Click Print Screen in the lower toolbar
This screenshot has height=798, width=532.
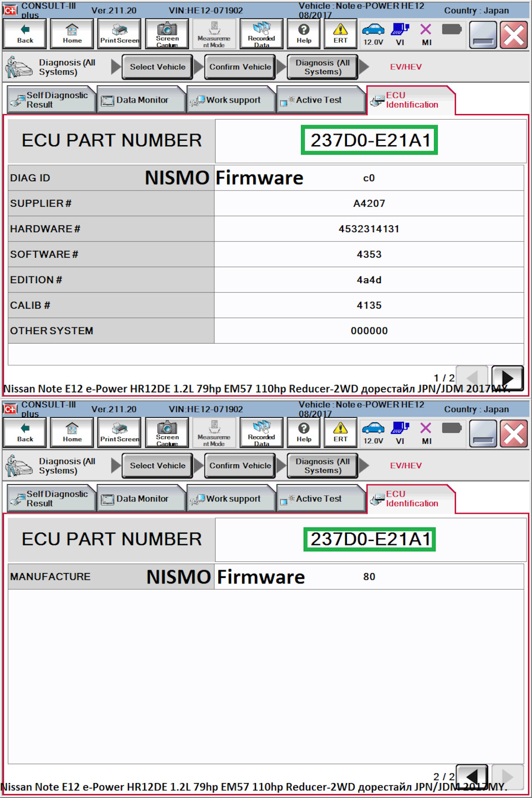coord(120,433)
